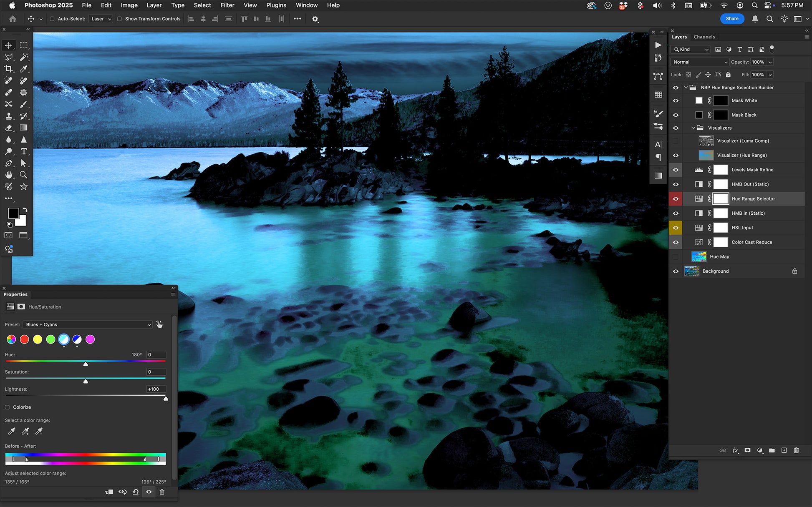812x507 pixels.
Task: Click the Share button
Action: tap(732, 19)
